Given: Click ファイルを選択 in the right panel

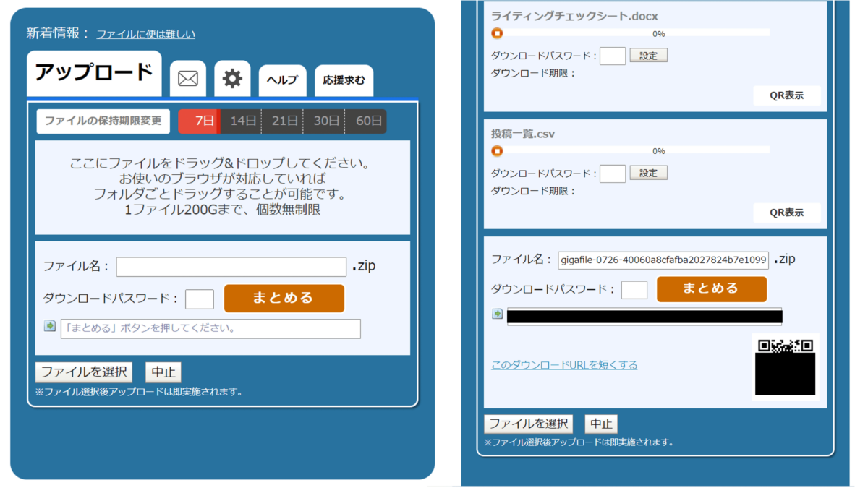Looking at the screenshot, I should [529, 424].
